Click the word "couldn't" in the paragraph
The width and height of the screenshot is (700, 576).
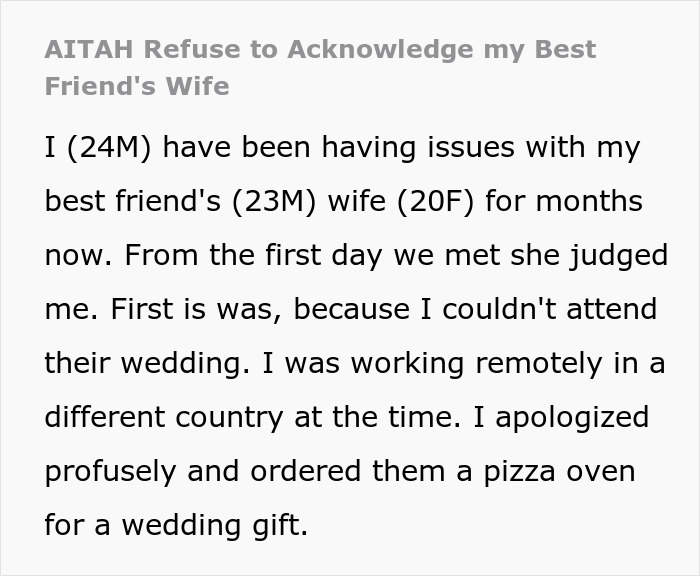(x=499, y=309)
